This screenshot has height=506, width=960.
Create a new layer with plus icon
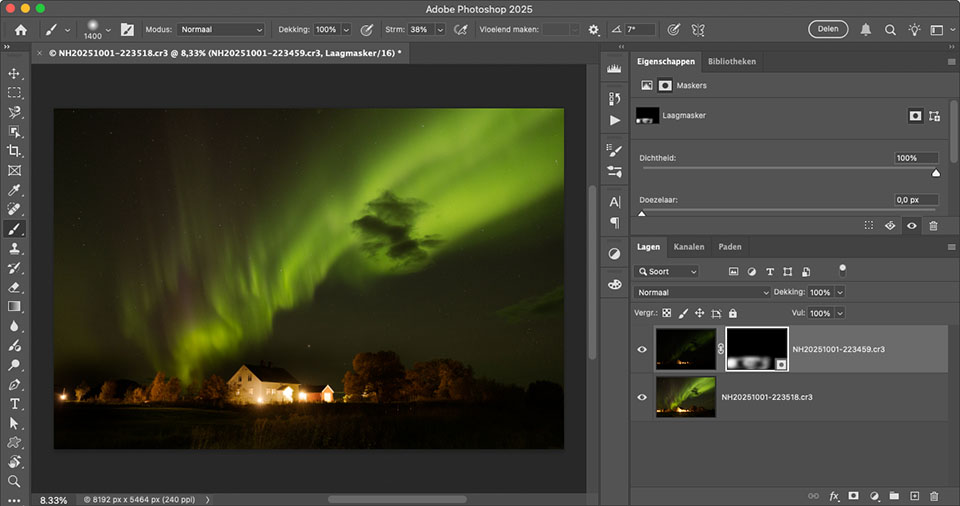coord(913,495)
